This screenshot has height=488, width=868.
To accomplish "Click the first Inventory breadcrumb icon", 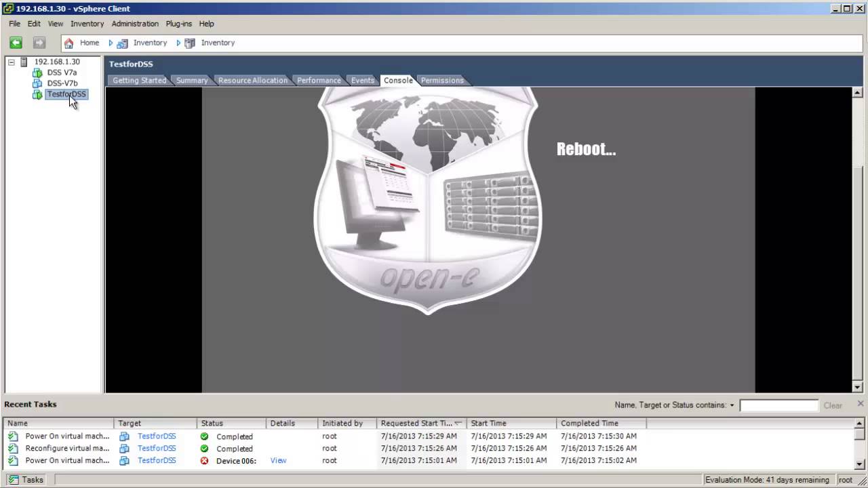I will tap(122, 43).
